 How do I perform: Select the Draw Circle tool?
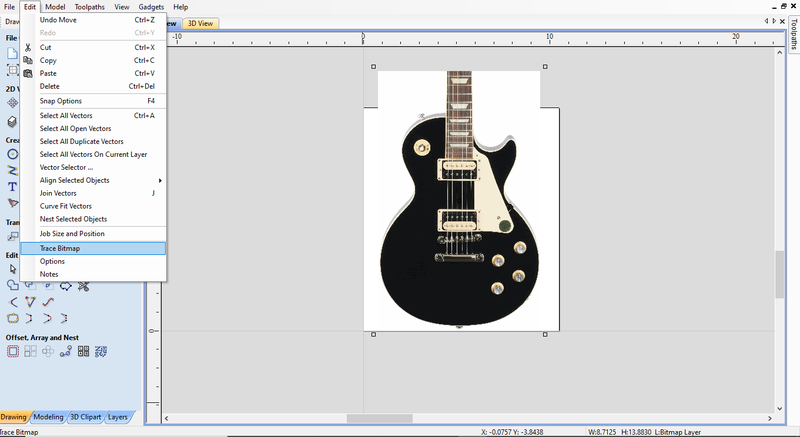[x=12, y=154]
